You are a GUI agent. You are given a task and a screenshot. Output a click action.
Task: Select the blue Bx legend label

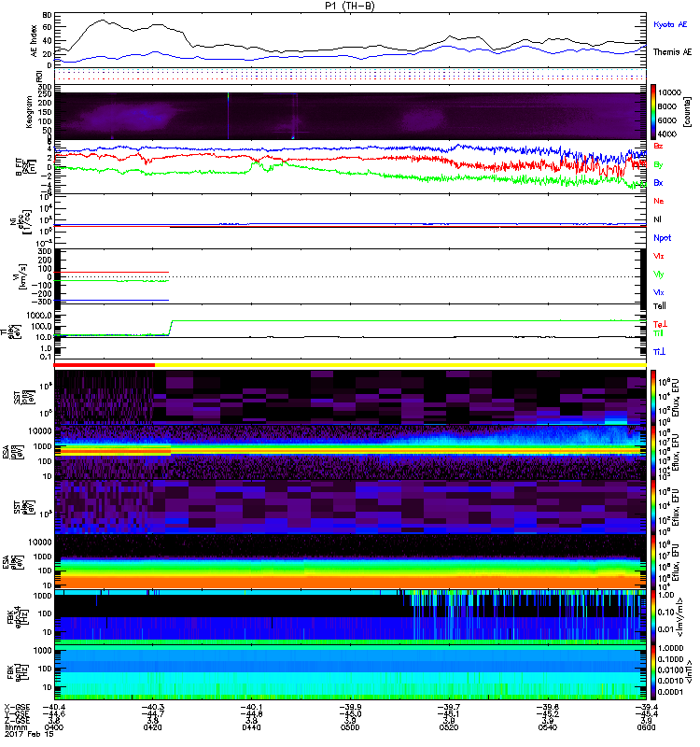pos(658,182)
